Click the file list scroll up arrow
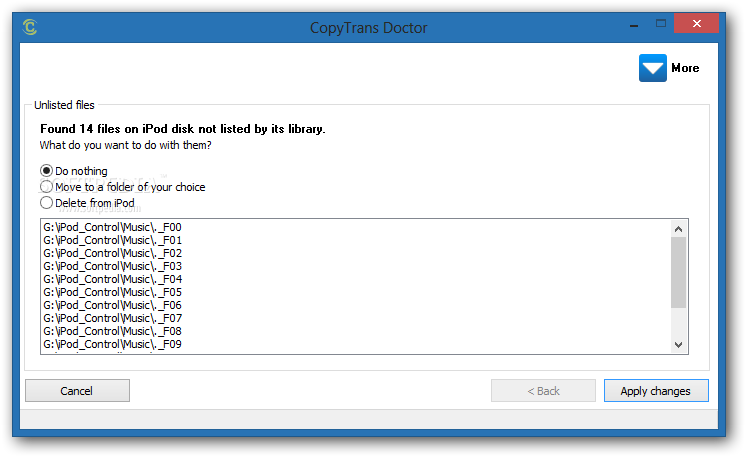 [678, 229]
